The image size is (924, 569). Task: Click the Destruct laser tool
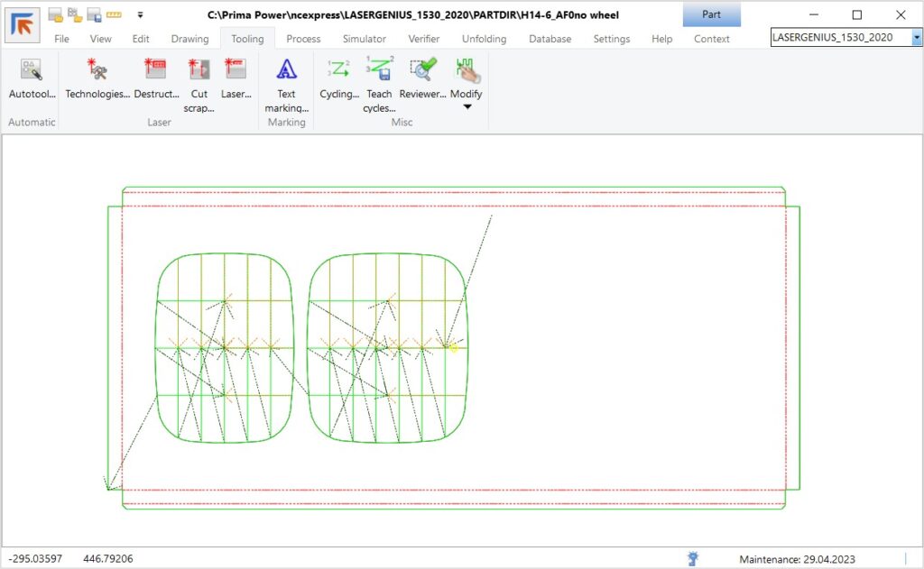[x=155, y=79]
